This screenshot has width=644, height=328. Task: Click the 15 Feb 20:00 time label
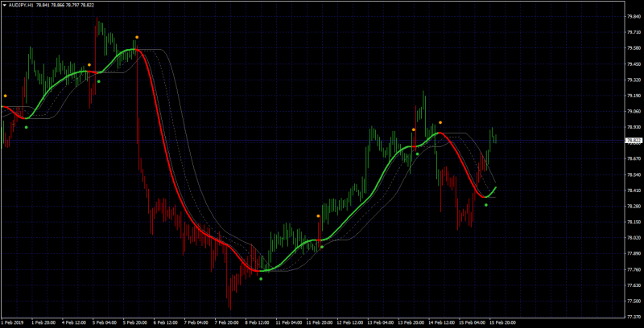point(503,322)
